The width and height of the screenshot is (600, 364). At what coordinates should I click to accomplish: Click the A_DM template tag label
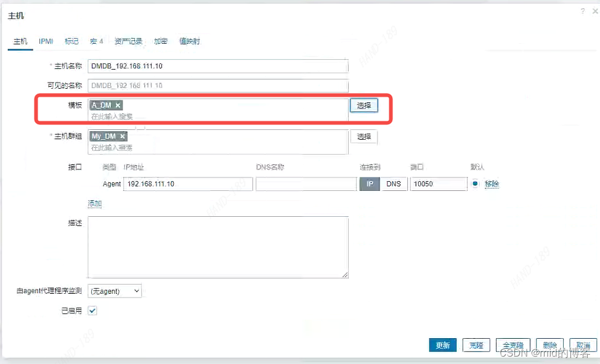click(x=102, y=105)
